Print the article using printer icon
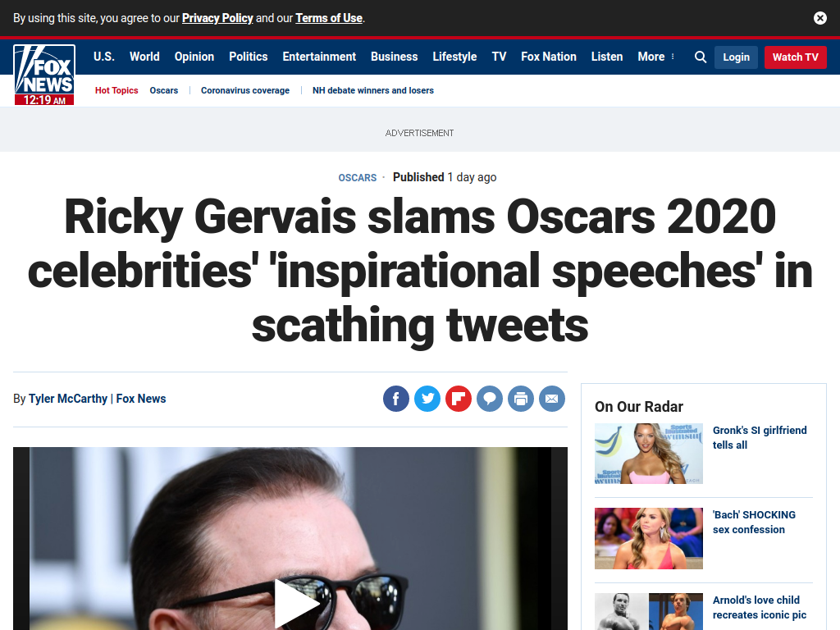Image resolution: width=840 pixels, height=630 pixels. coord(521,399)
